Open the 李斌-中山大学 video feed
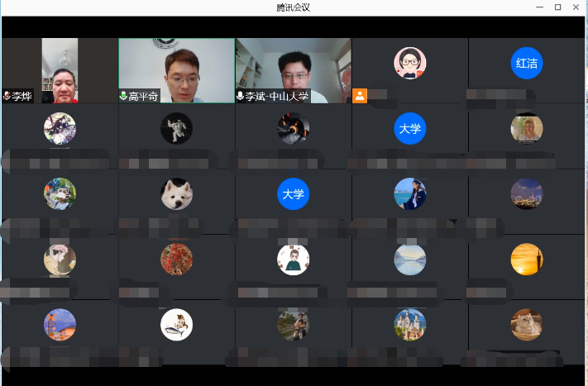This screenshot has width=588, height=386. click(x=293, y=66)
